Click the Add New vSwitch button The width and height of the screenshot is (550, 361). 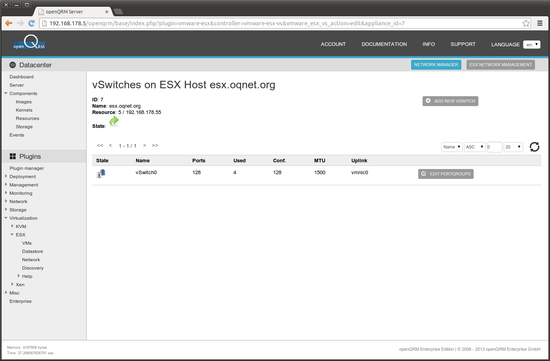tap(450, 101)
